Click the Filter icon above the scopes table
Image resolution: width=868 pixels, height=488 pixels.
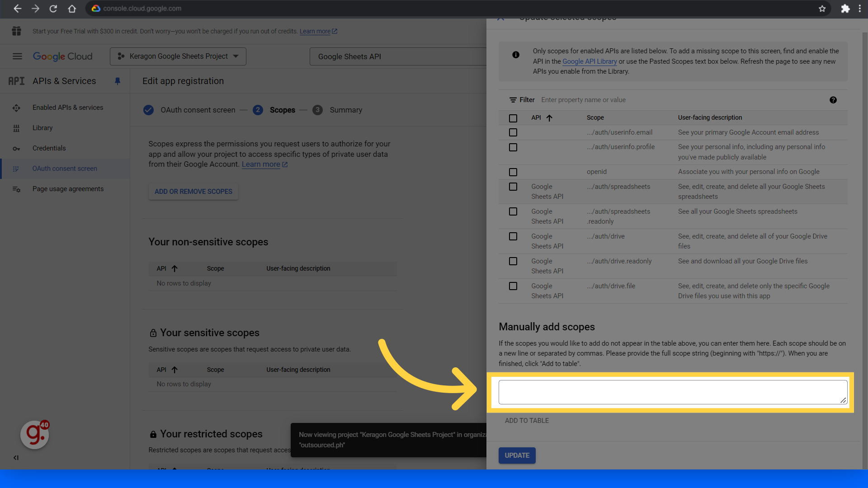pos(513,100)
